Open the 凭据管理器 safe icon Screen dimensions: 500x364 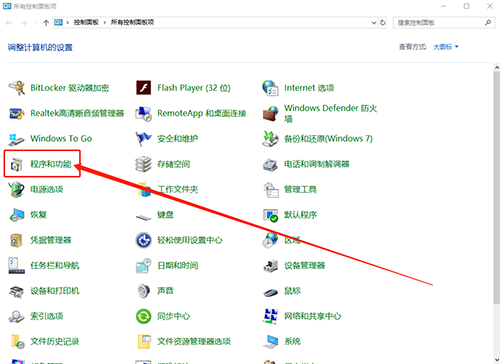click(16, 240)
